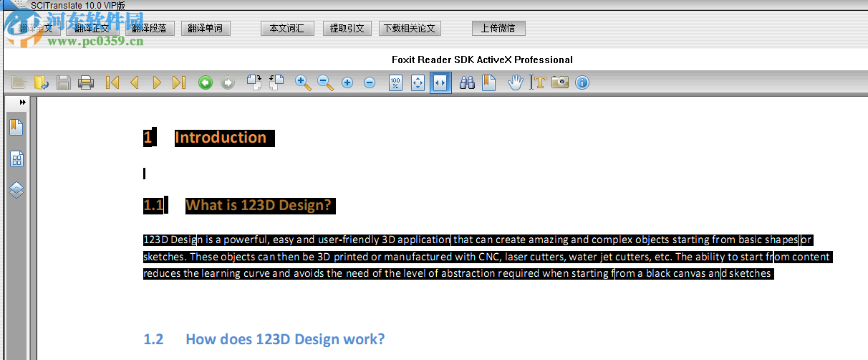Select the text selection tool
Image resolution: width=868 pixels, height=360 pixels.
[x=537, y=82]
